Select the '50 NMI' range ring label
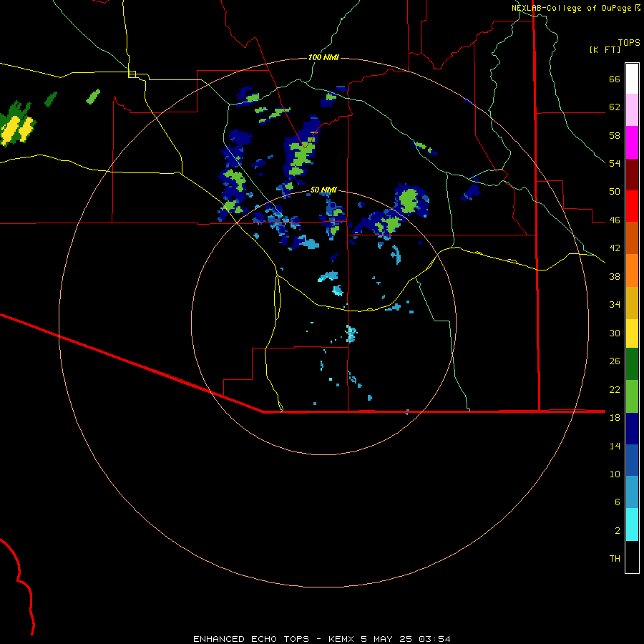 click(x=323, y=190)
